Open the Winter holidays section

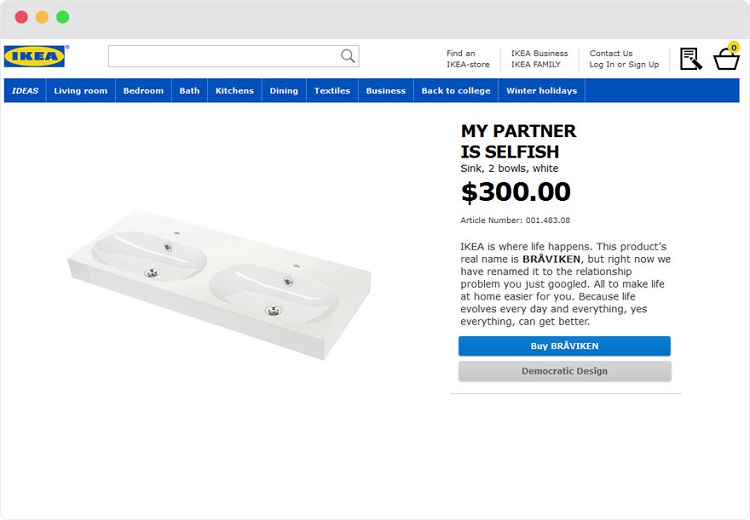pos(542,90)
